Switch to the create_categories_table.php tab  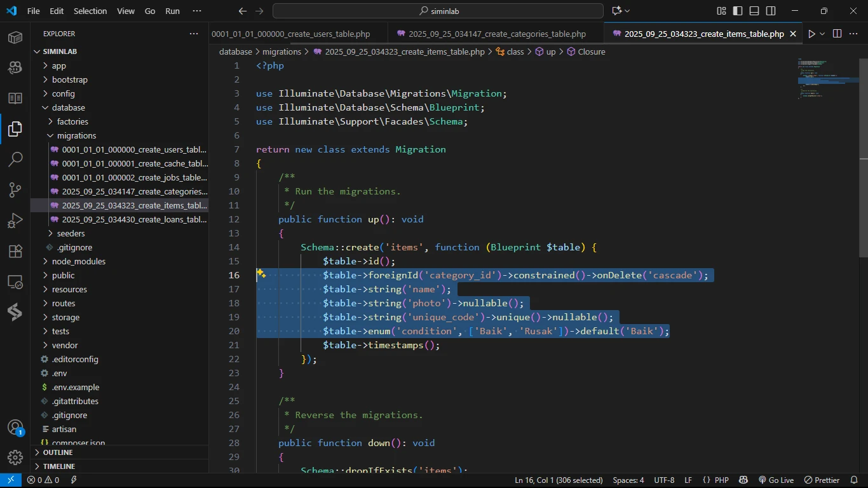coord(497,34)
